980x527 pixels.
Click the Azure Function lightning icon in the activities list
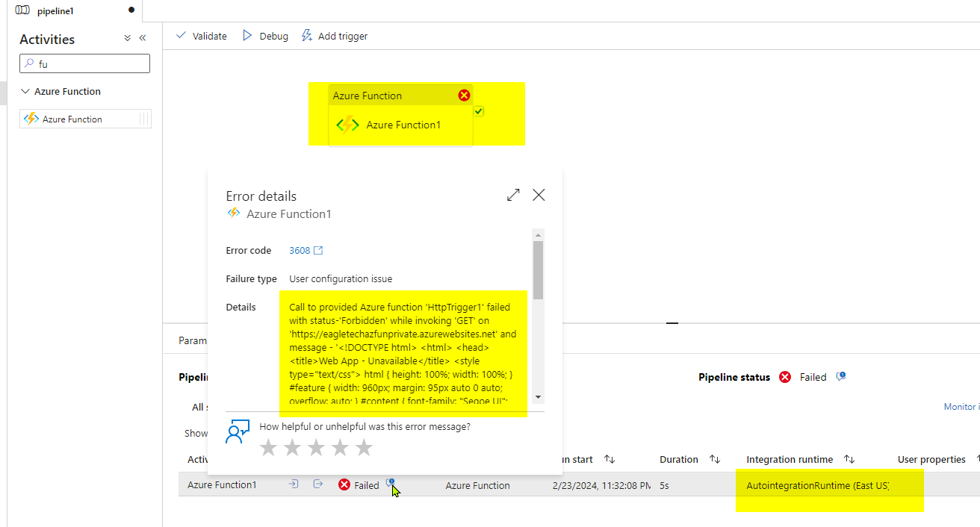tap(31, 119)
